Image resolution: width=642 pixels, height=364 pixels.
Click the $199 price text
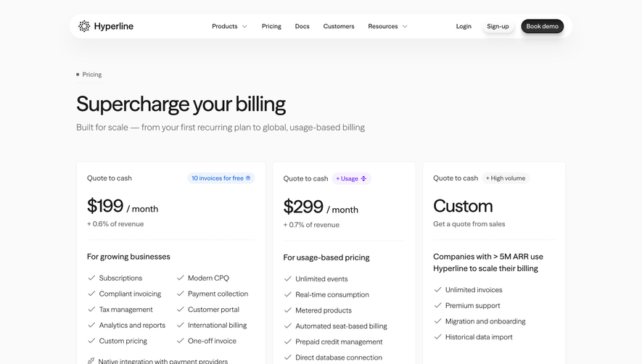click(105, 205)
